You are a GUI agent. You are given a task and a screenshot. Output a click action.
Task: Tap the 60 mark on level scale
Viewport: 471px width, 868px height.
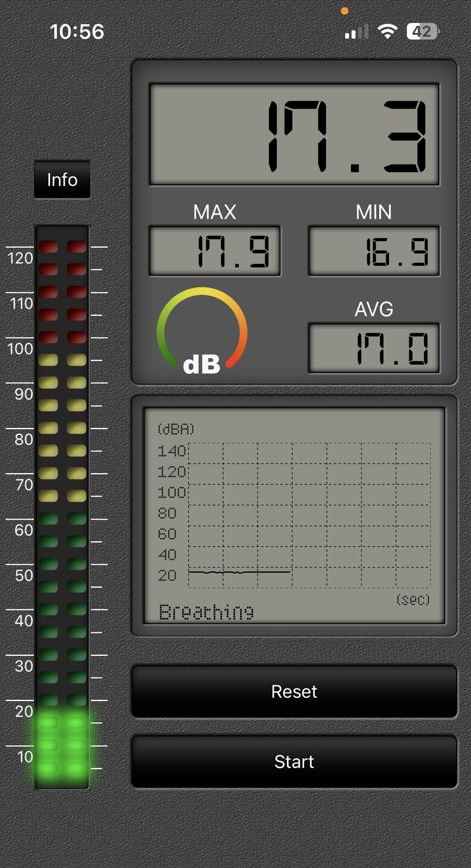[x=24, y=530]
